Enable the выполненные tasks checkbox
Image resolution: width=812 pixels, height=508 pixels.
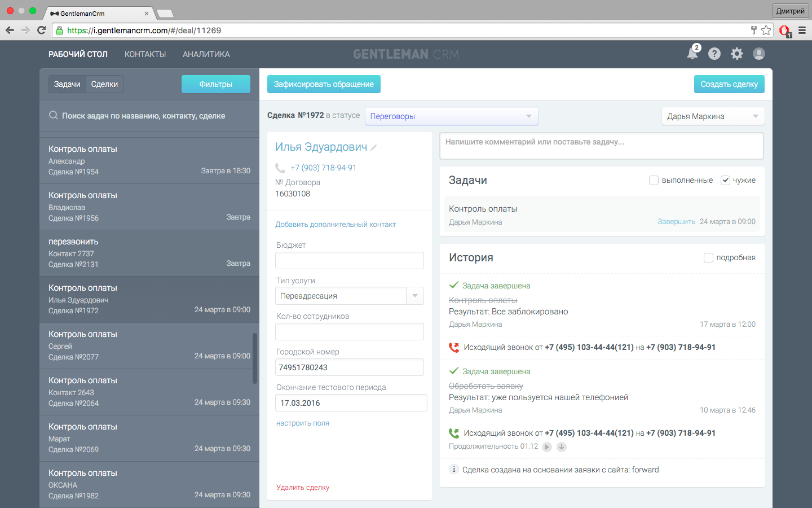[x=654, y=181]
